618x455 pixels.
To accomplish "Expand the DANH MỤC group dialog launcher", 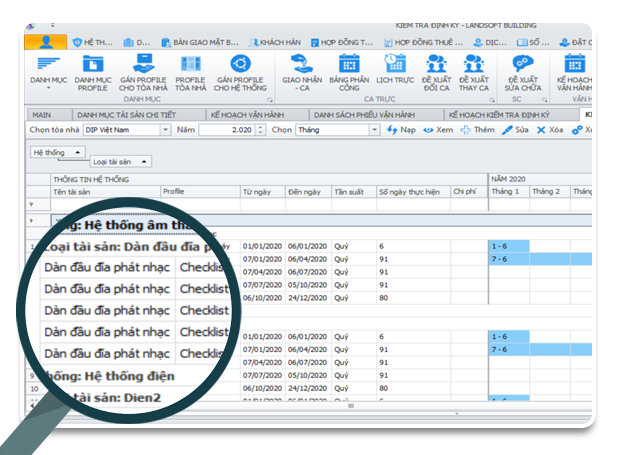I will [270, 99].
